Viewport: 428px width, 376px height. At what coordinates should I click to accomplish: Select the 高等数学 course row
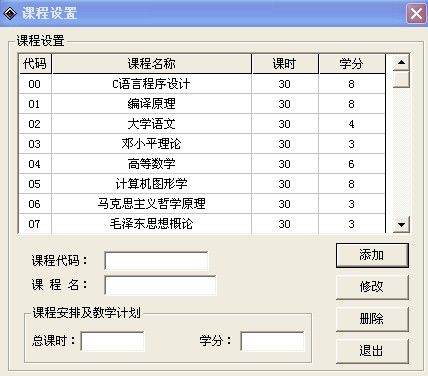pyautogui.click(x=202, y=164)
